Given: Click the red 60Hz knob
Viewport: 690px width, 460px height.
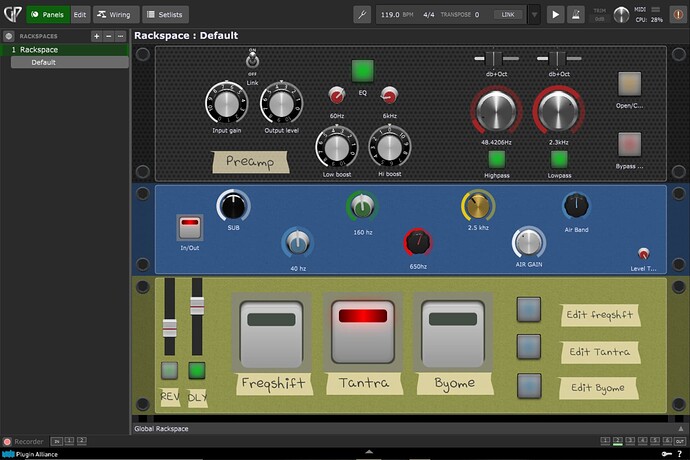Looking at the screenshot, I should click(337, 95).
